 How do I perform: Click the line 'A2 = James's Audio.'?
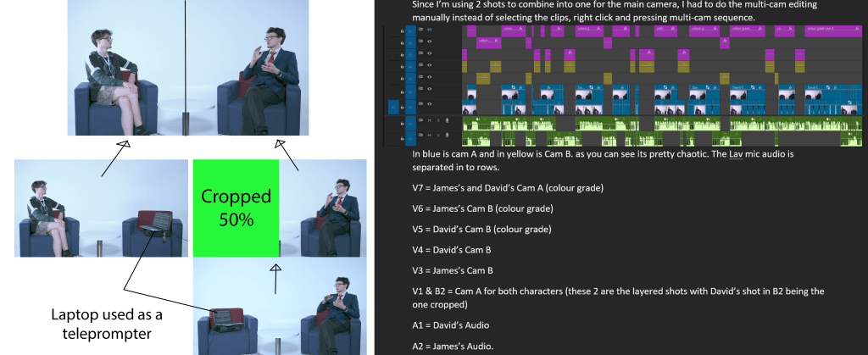click(453, 347)
